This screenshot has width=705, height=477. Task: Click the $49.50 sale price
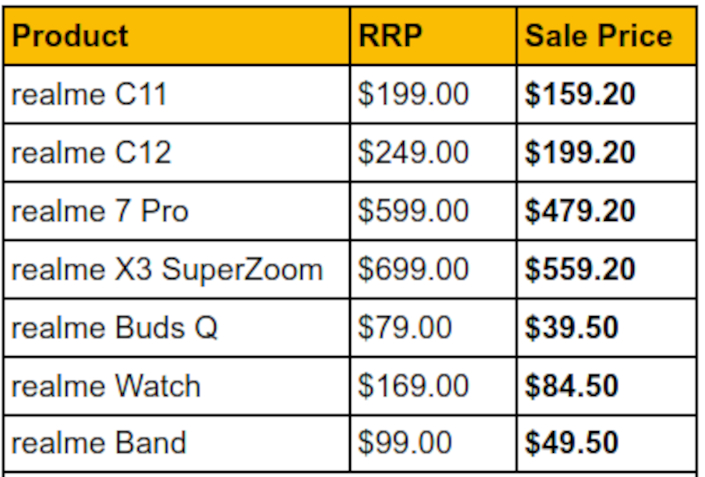572,442
